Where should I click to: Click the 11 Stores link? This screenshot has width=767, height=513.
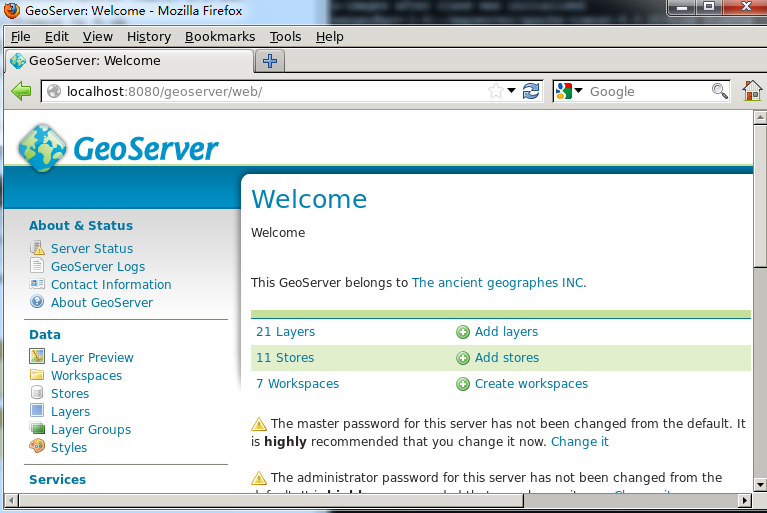coord(285,357)
